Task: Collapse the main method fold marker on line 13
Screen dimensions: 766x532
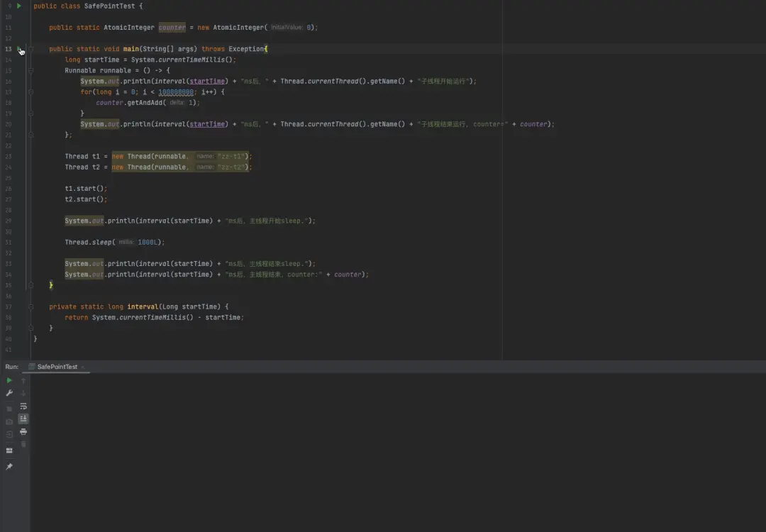Action: coord(31,49)
